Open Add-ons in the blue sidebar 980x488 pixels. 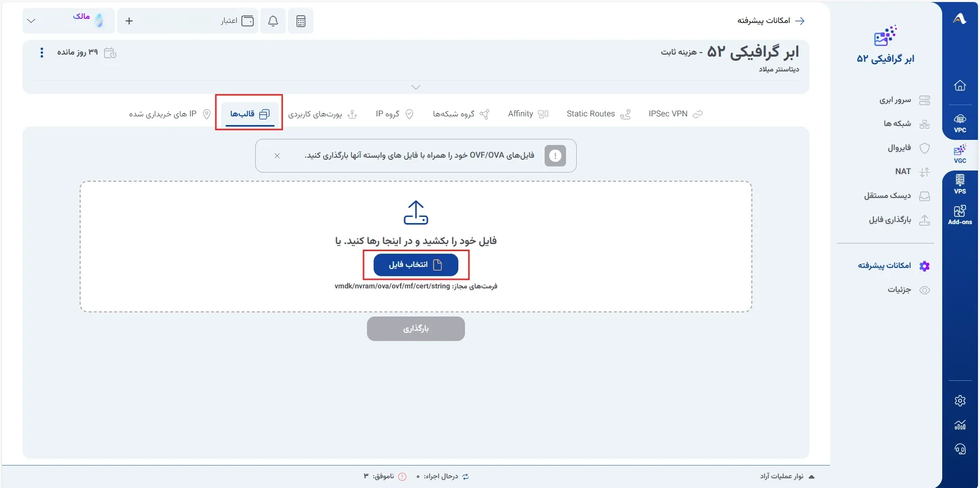960,215
